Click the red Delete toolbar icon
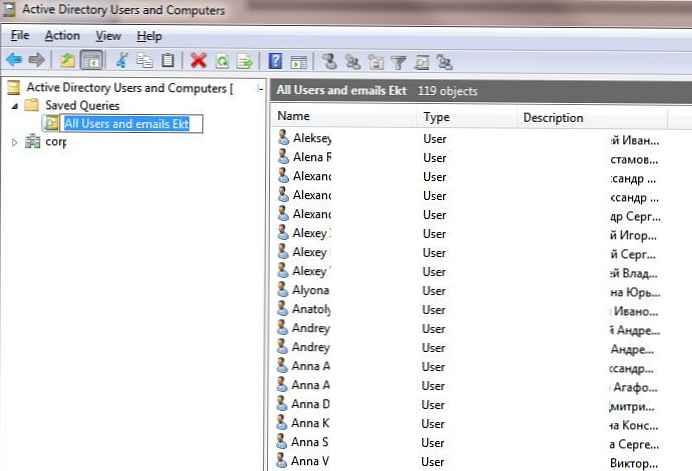The height and width of the screenshot is (471, 692). tap(198, 61)
